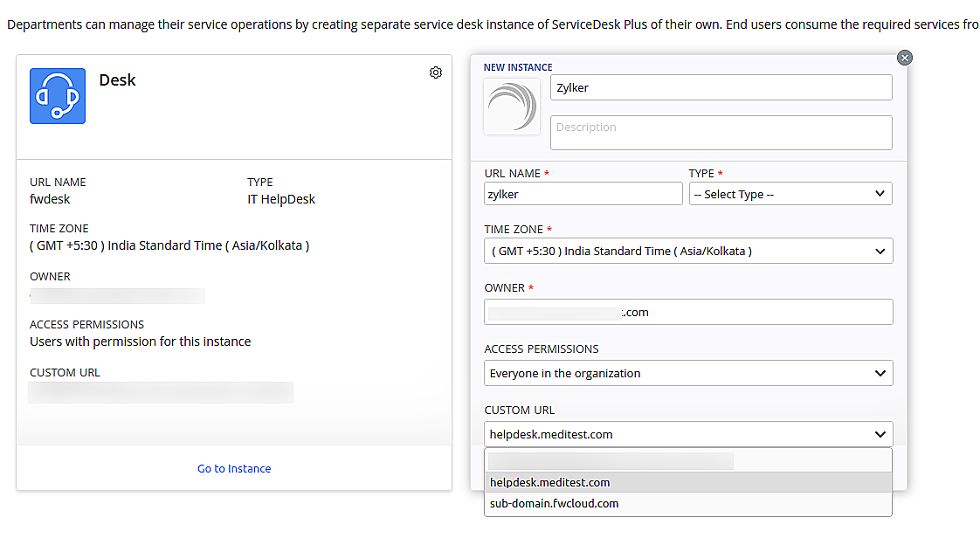Open the settings gear on the Desk card
This screenshot has height=545, width=980.
pyautogui.click(x=436, y=72)
